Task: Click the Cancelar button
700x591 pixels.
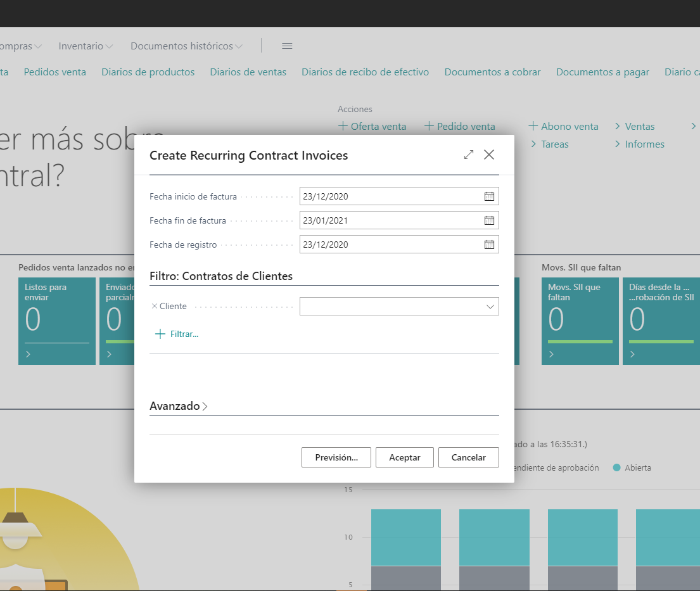Action: [x=468, y=457]
